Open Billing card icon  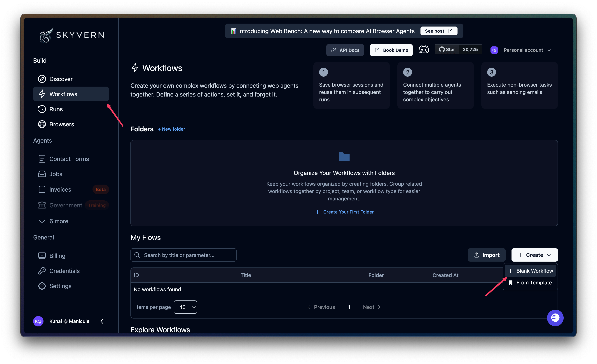coord(42,256)
